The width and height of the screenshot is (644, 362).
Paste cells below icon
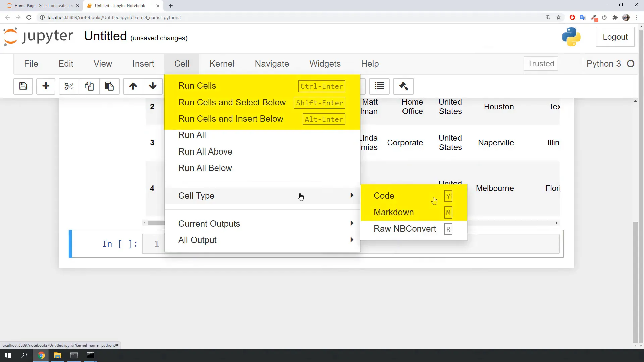click(x=109, y=86)
